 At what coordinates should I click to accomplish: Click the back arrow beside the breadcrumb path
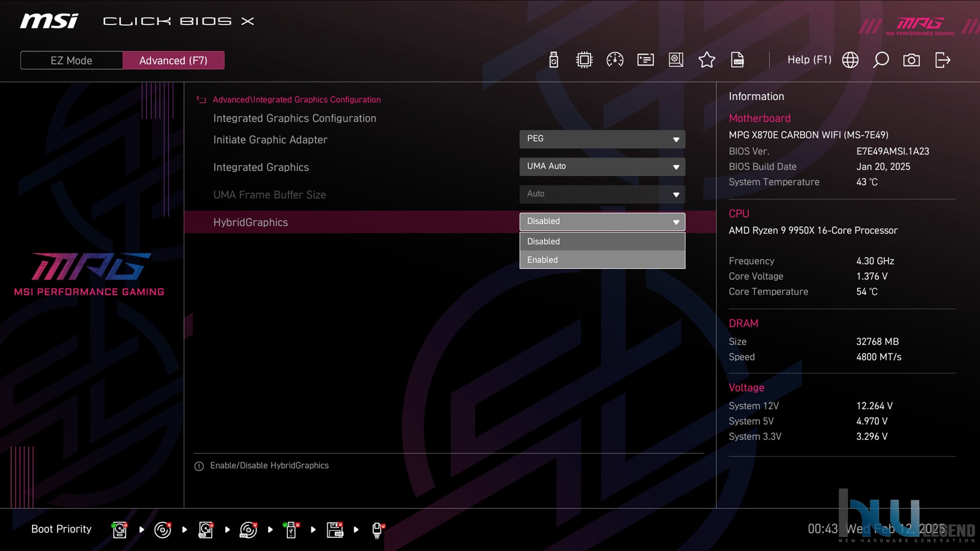[201, 100]
